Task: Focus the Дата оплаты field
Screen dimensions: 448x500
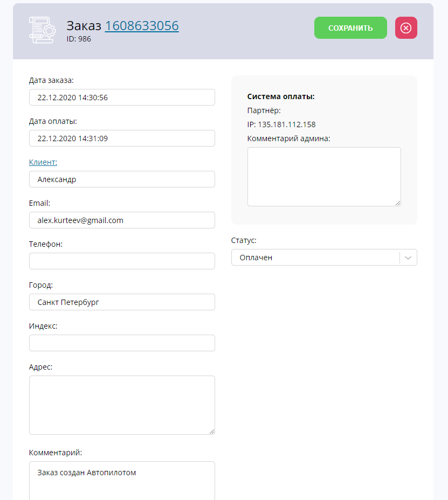Action: point(122,138)
